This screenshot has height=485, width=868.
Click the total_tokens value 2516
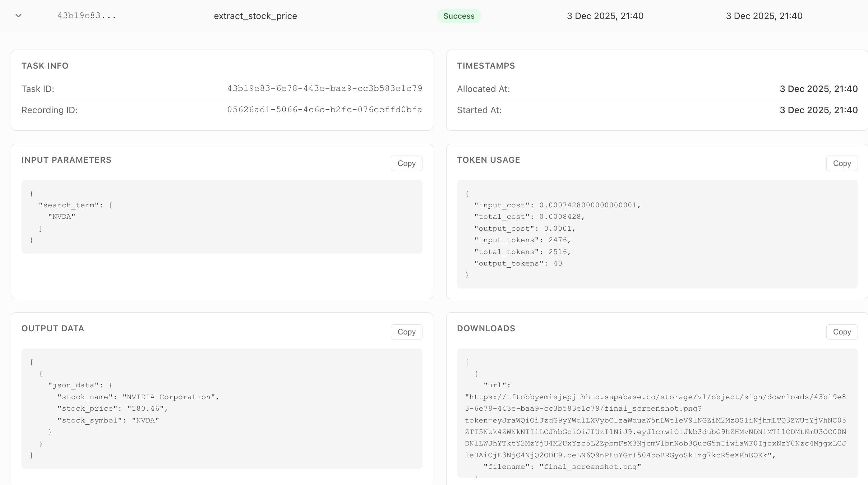[x=558, y=252]
